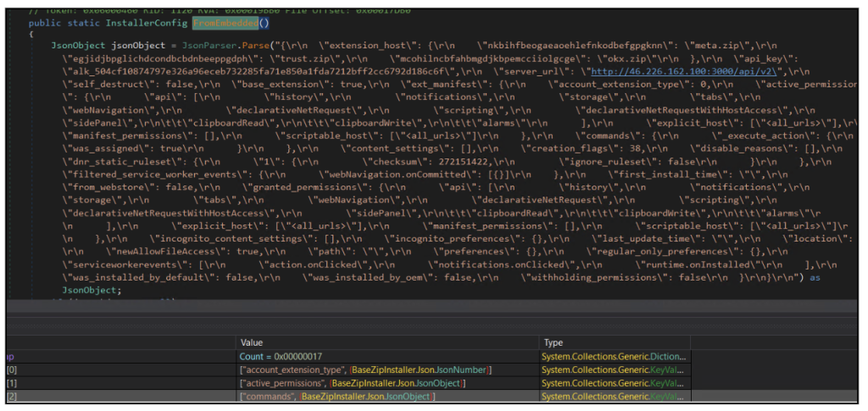Click the checksum value 272151422
Image resolution: width=868 pixels, height=411 pixels.
pos(464,162)
